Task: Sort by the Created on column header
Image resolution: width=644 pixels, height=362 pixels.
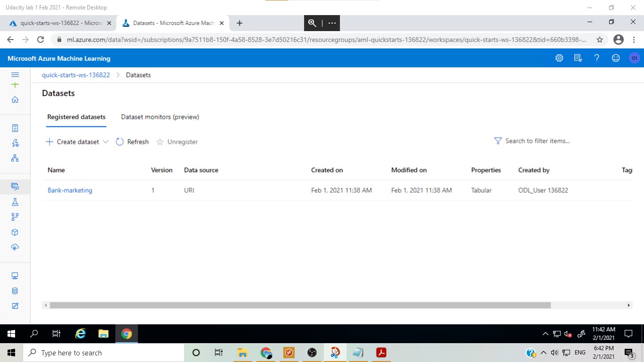Action: pos(327,170)
